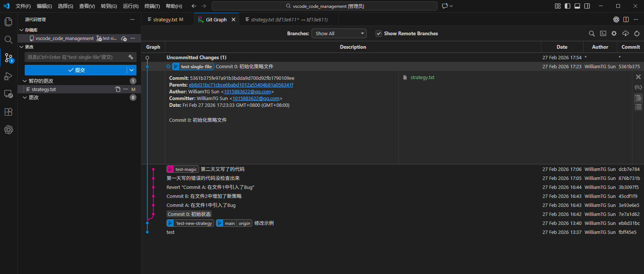Open file icon on staged strategy.txt row

coord(118,89)
